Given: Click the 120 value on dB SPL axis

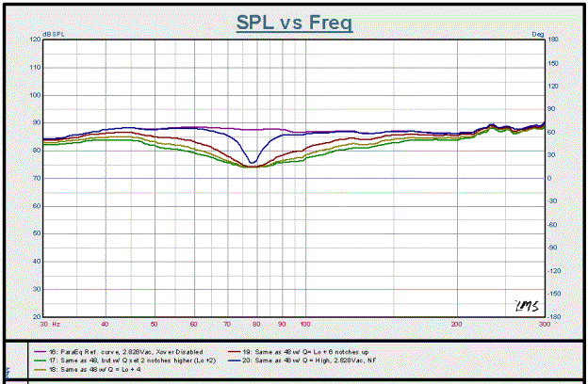Looking at the screenshot, I should (35, 40).
